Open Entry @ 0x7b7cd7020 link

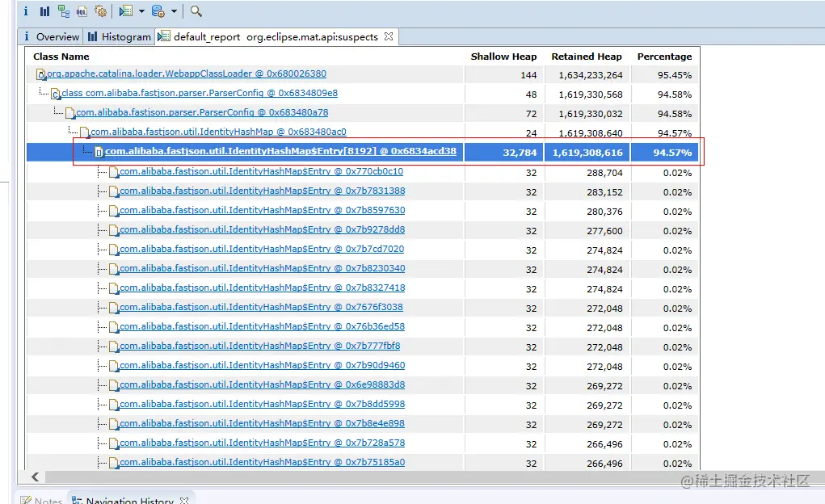tap(262, 250)
